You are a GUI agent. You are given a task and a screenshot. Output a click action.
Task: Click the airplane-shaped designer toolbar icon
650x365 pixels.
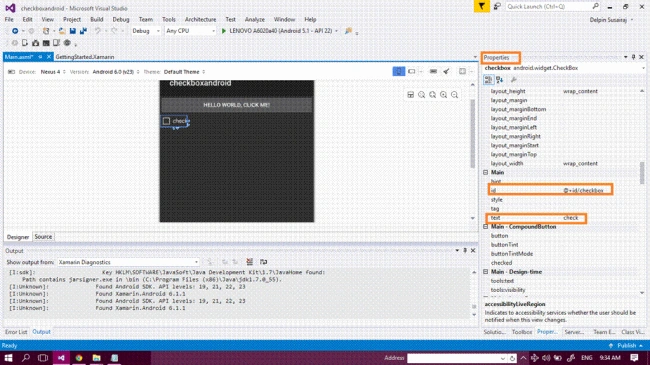pyautogui.click(x=446, y=71)
